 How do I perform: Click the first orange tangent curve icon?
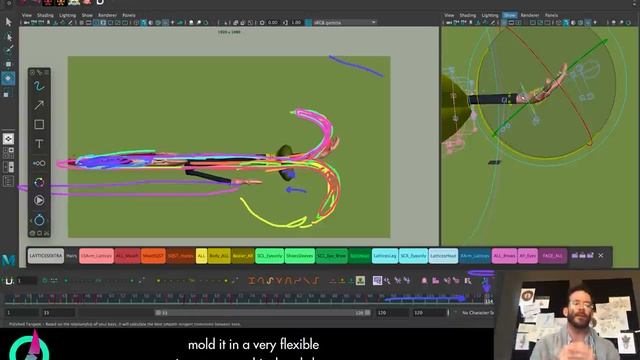(251, 280)
